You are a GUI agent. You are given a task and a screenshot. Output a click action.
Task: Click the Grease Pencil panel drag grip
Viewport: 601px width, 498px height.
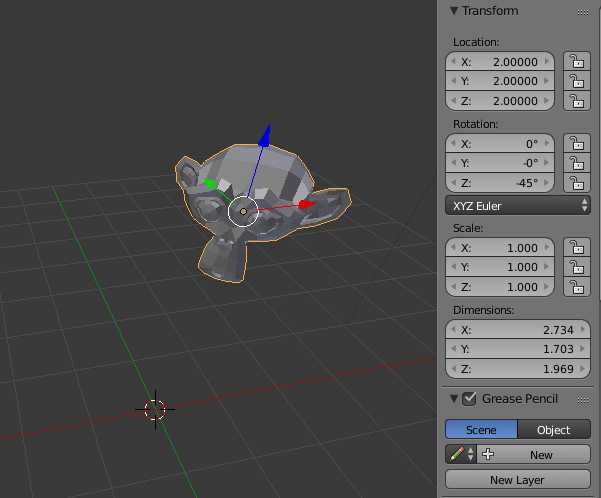(583, 400)
